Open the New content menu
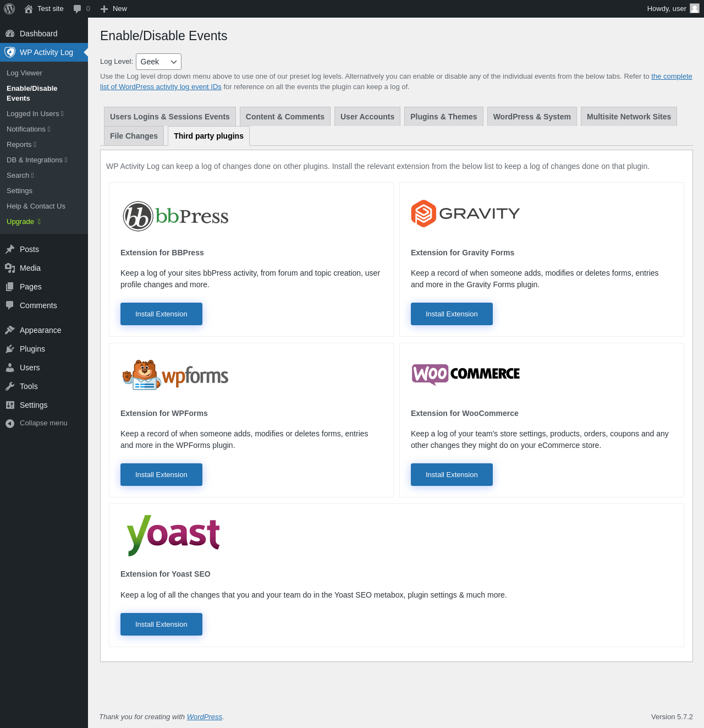 [x=114, y=9]
